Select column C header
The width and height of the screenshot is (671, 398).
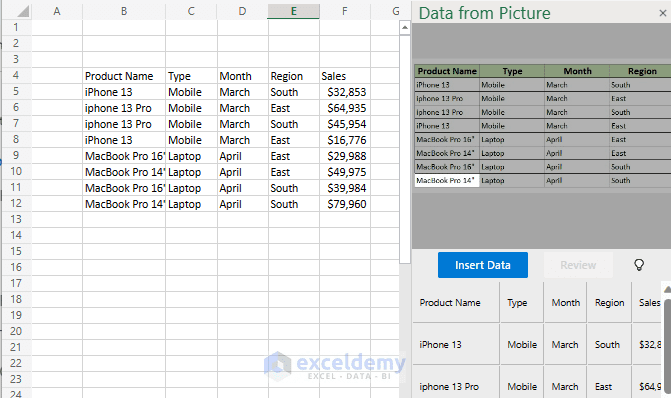pos(191,11)
